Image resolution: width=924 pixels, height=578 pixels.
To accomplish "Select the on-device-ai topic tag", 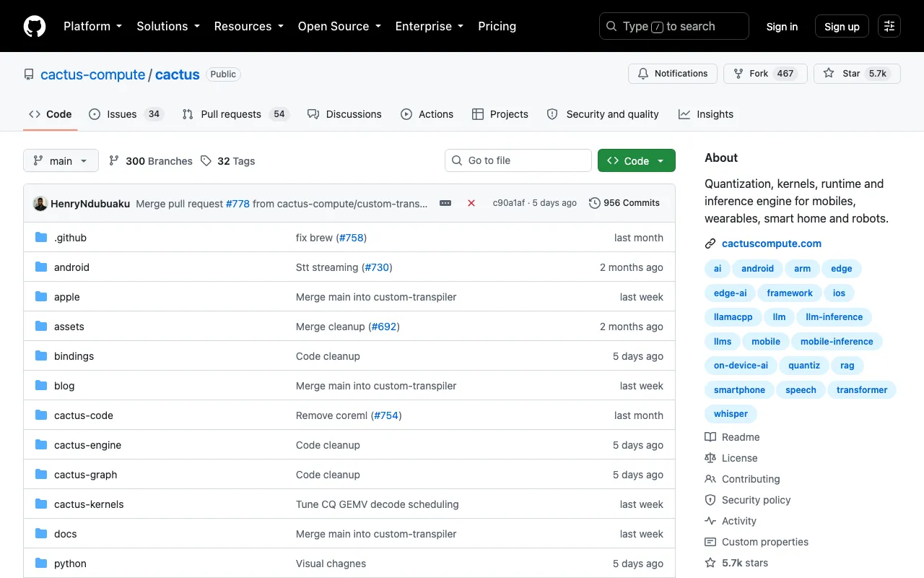I will coord(741,366).
